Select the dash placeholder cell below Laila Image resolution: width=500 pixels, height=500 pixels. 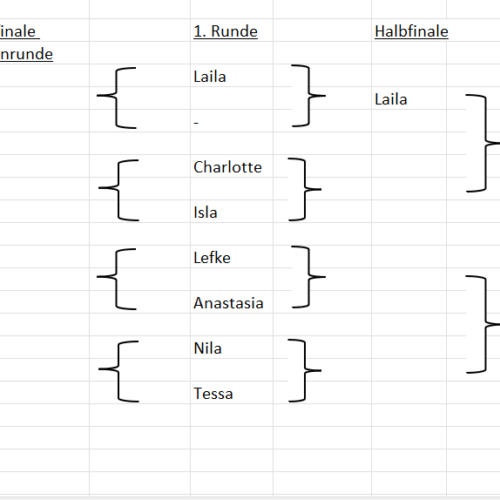(x=232, y=121)
